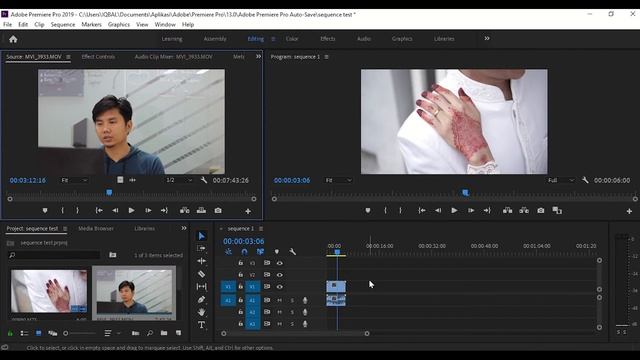Open Source playback resolution 1/2 dropdown
The width and height of the screenshot is (640, 360).
tap(179, 180)
